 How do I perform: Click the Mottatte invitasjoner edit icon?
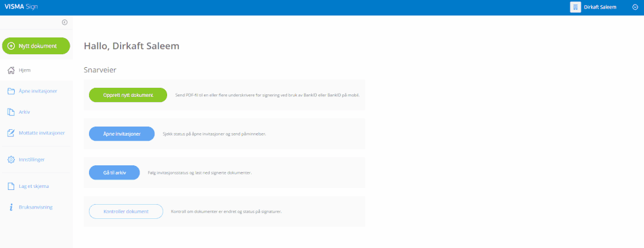12,133
